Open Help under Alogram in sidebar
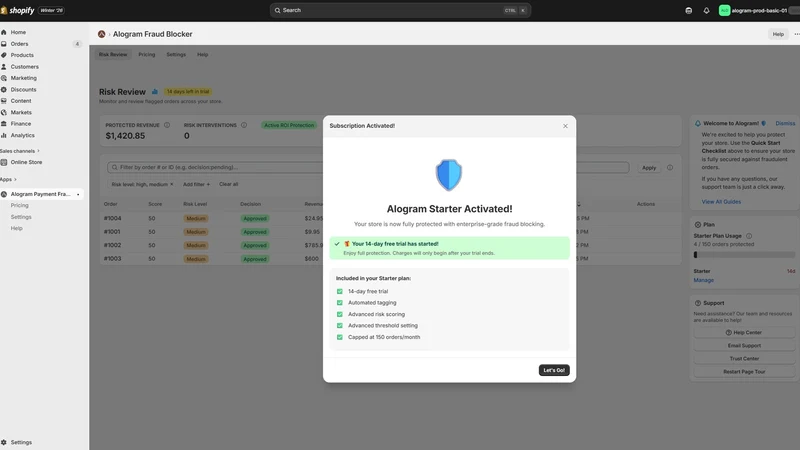800x450 pixels. click(16, 229)
